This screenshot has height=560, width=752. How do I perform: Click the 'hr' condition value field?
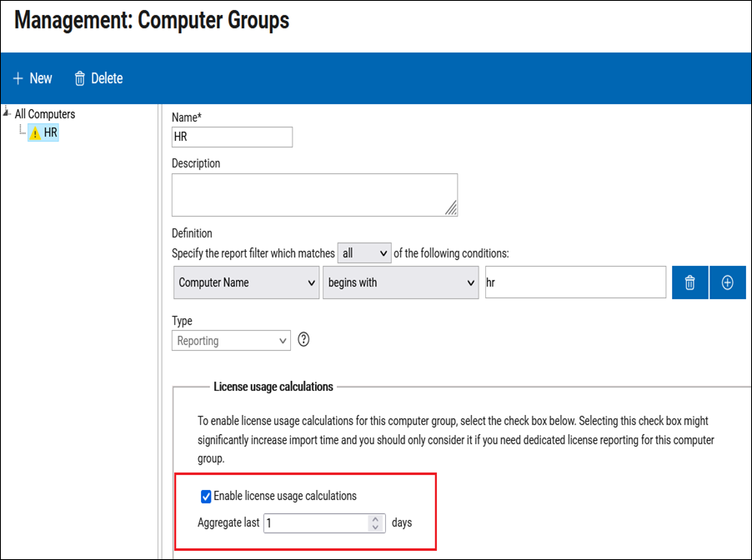pyautogui.click(x=575, y=282)
